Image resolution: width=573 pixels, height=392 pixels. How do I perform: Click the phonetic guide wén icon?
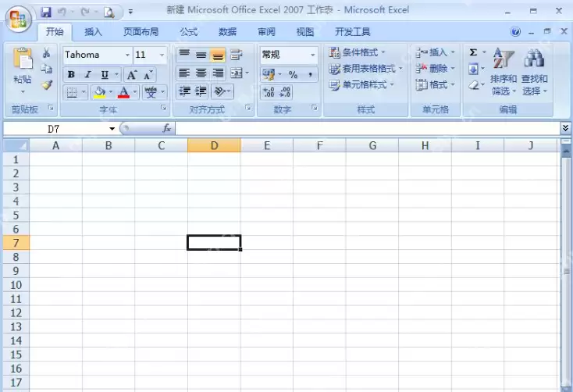pos(151,92)
